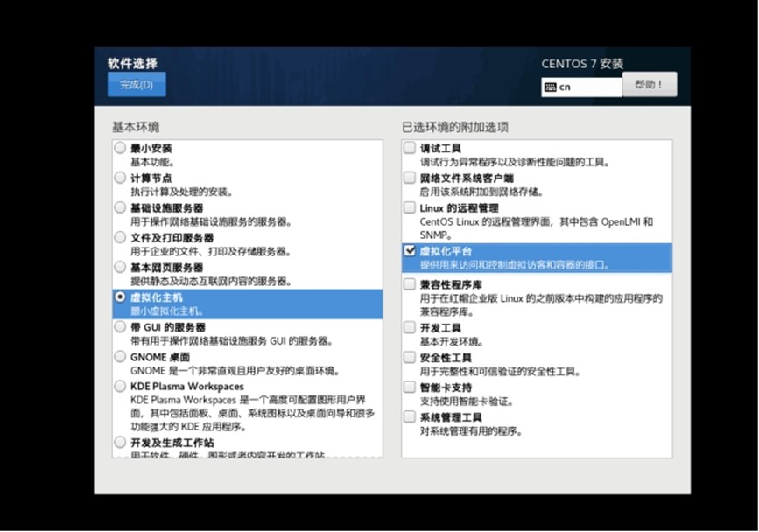This screenshot has height=532, width=759.
Task: Click the 支持使用智能卡验证。 description
Action: (466, 402)
